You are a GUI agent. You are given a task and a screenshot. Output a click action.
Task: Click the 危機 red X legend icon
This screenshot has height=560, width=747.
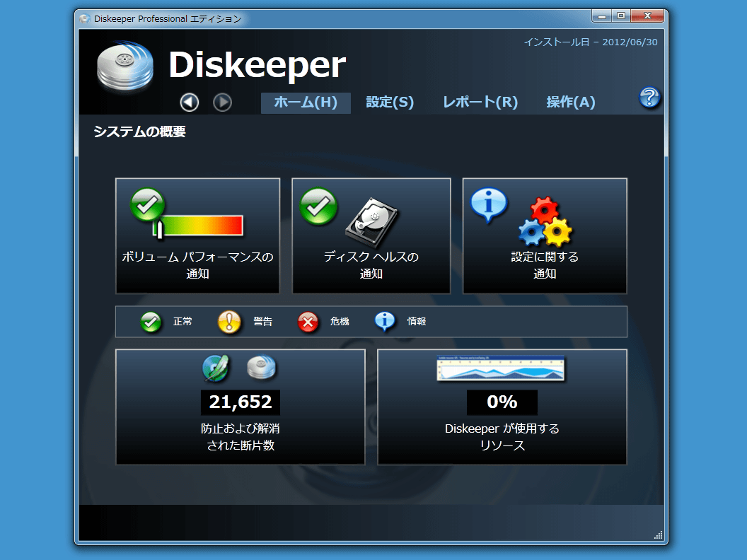pyautogui.click(x=308, y=322)
